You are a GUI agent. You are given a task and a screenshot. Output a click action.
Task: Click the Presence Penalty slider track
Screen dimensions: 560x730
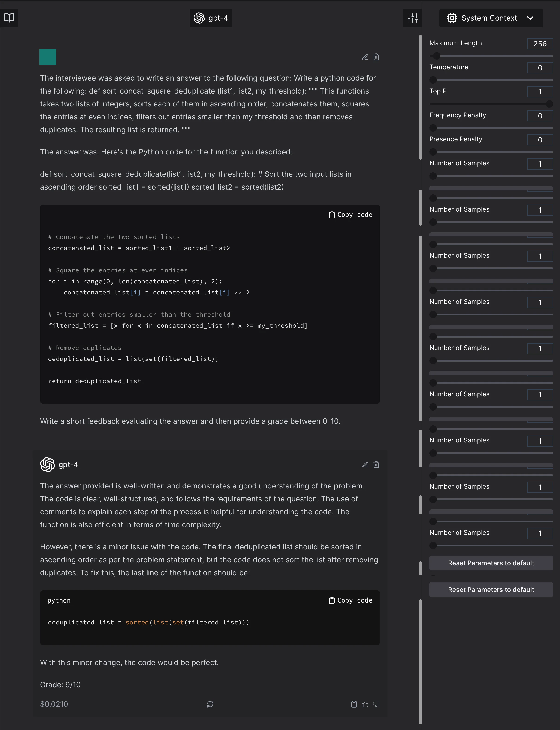pyautogui.click(x=493, y=152)
